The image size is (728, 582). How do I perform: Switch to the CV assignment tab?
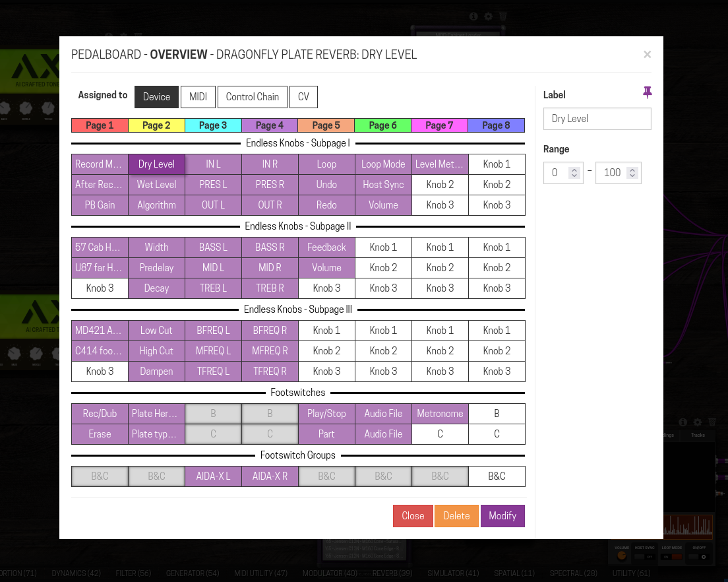(x=303, y=96)
